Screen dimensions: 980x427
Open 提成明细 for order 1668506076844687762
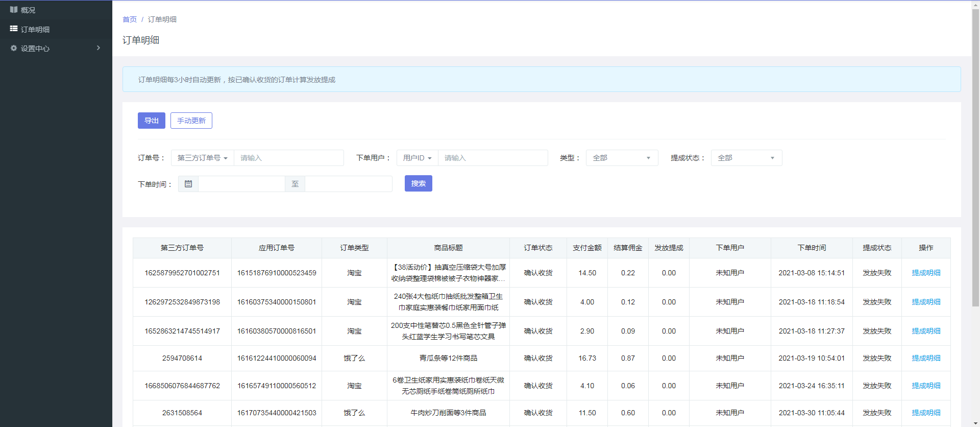tap(926, 386)
